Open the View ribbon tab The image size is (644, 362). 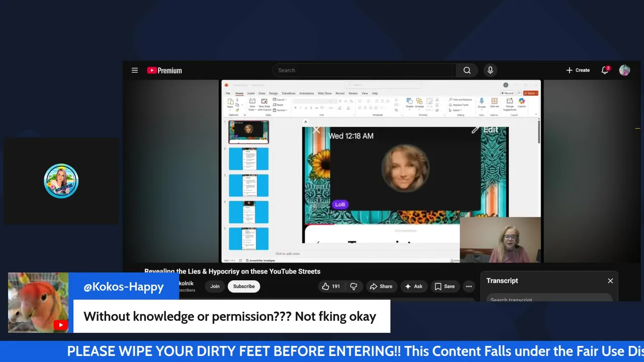pos(365,94)
